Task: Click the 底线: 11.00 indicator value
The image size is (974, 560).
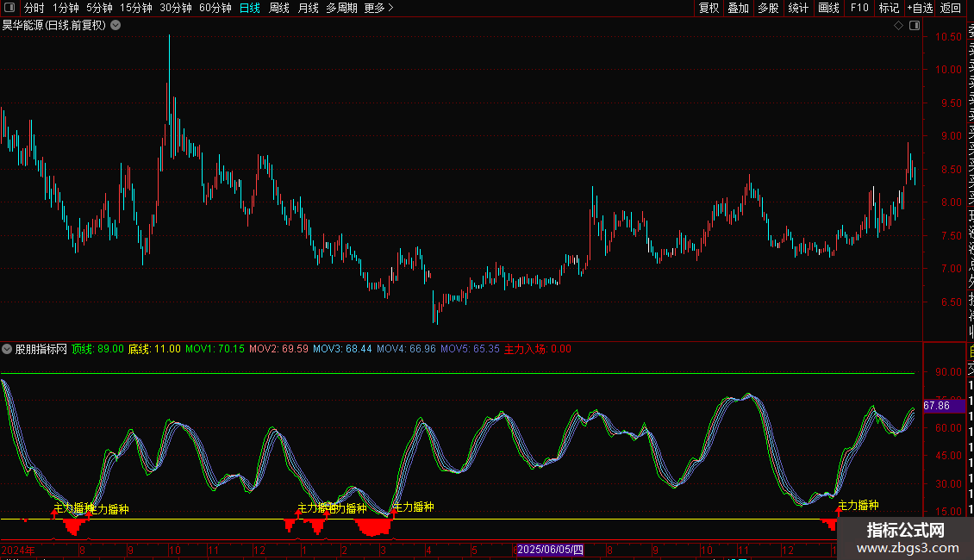Action: [x=154, y=349]
